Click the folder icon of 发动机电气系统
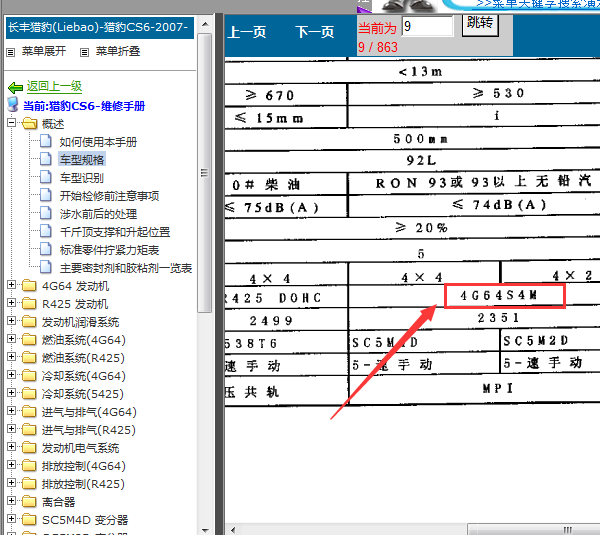 [x=29, y=447]
